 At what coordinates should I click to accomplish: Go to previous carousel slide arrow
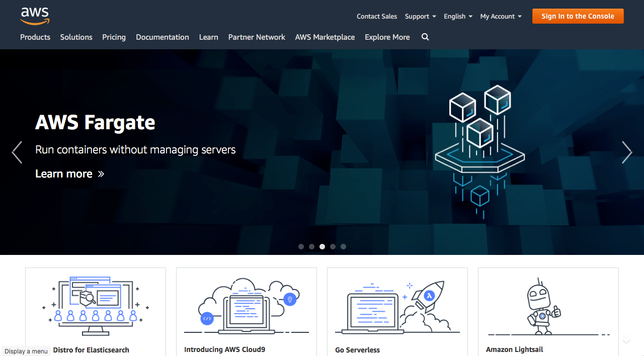coord(17,152)
